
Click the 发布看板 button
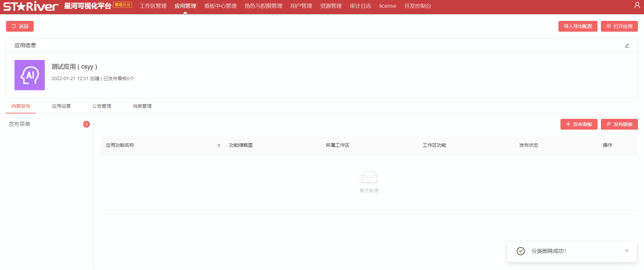(579, 124)
